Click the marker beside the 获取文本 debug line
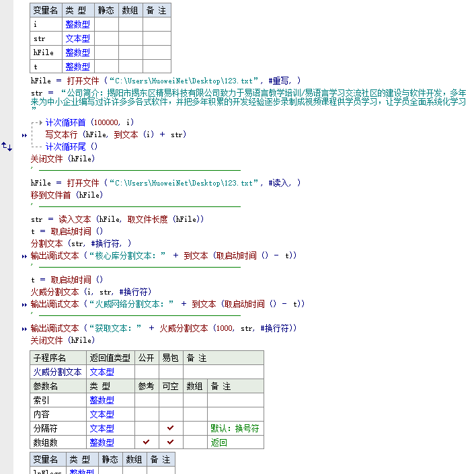476x474 pixels. tap(24, 329)
